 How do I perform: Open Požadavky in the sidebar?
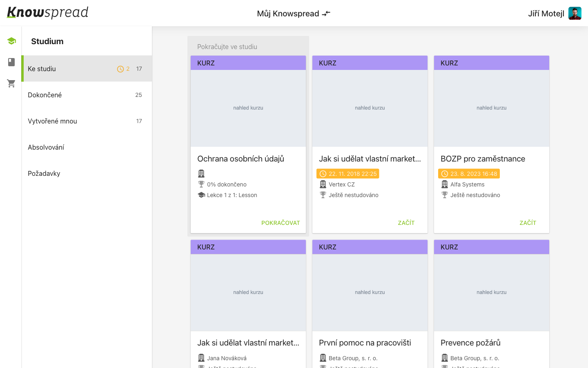click(x=87, y=173)
